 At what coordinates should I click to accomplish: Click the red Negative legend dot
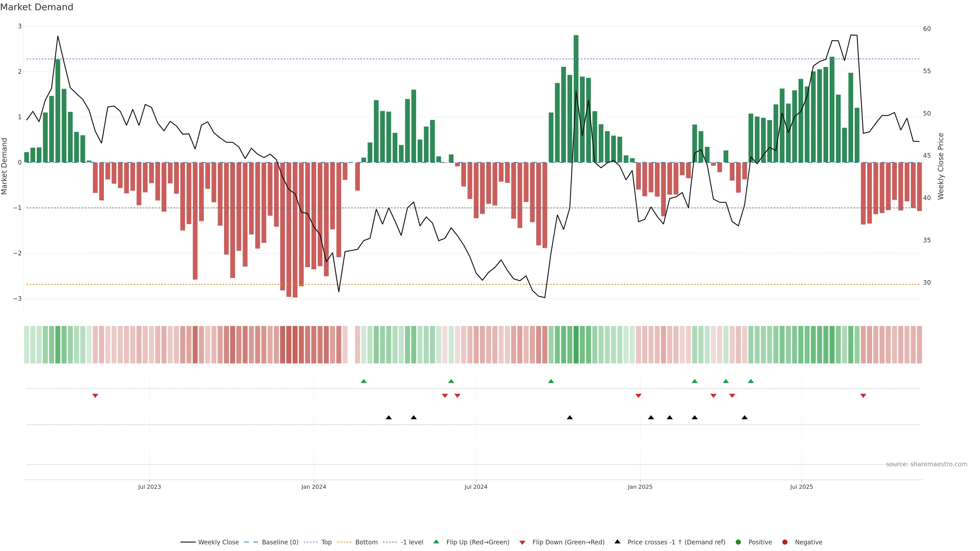785,542
